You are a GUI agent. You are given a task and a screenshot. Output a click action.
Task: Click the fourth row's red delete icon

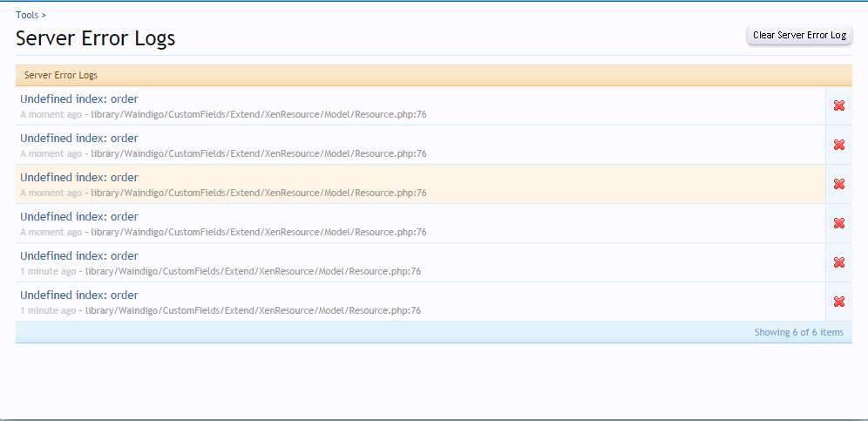pos(839,223)
